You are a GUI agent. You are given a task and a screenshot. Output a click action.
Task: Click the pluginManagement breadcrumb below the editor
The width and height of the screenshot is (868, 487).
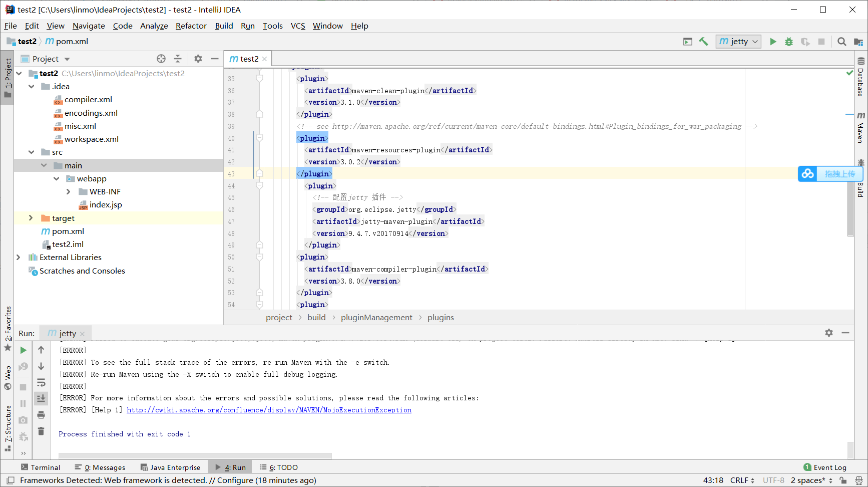pos(376,317)
